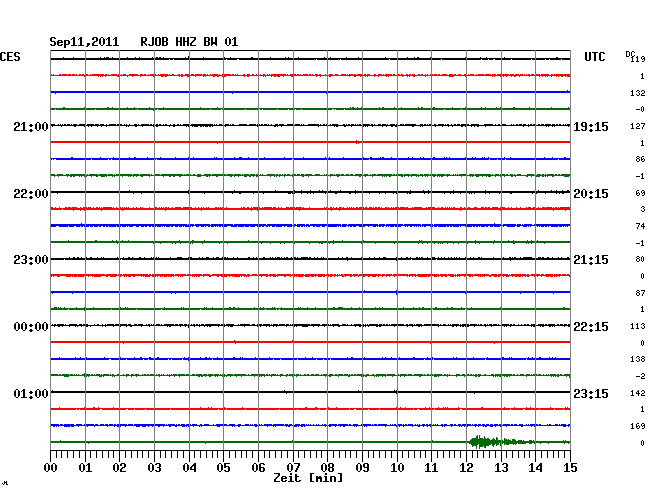Click the seismic event burst on the bottom green trace
The height and width of the screenshot is (494, 650).
point(500,442)
